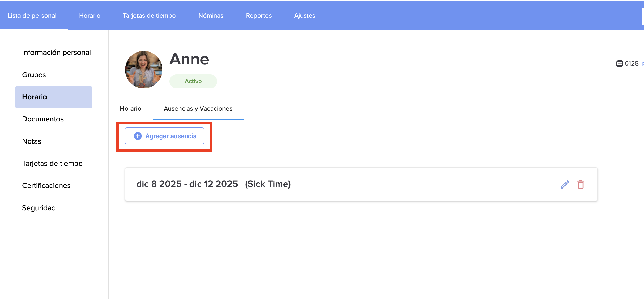644x299 pixels.
Task: Click the pencil edit icon for Sick Time
Action: pos(564,184)
